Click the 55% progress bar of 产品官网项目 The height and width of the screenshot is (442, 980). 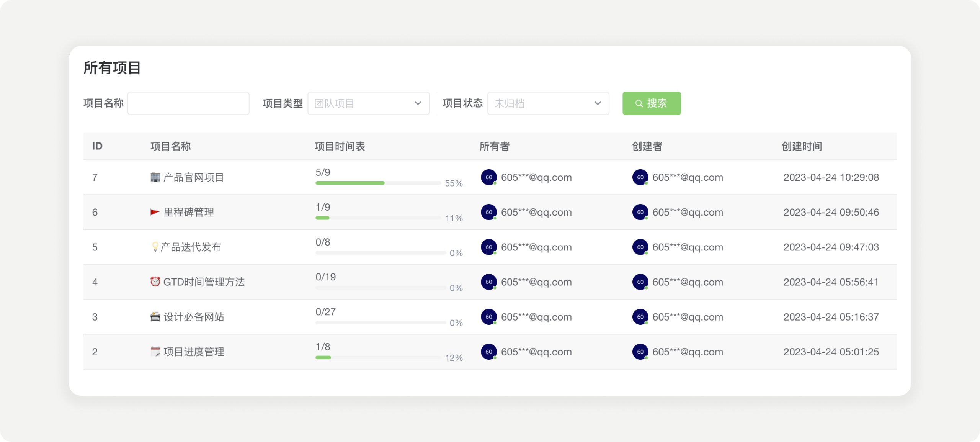coord(379,183)
